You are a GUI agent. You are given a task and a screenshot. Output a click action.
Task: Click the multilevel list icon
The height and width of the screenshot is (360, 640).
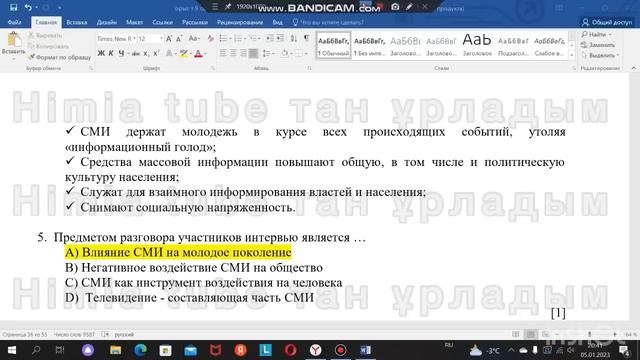[x=253, y=38]
